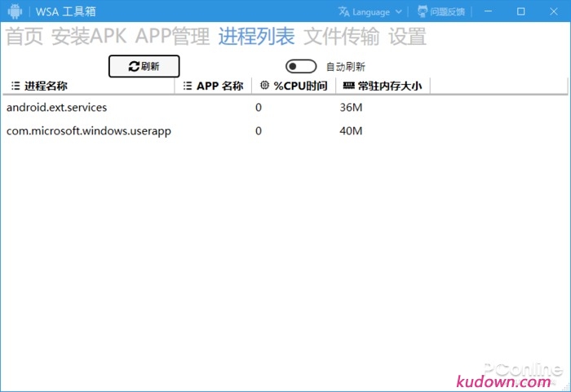
Task: Select the 进程列表 process list tab
Action: coord(256,37)
